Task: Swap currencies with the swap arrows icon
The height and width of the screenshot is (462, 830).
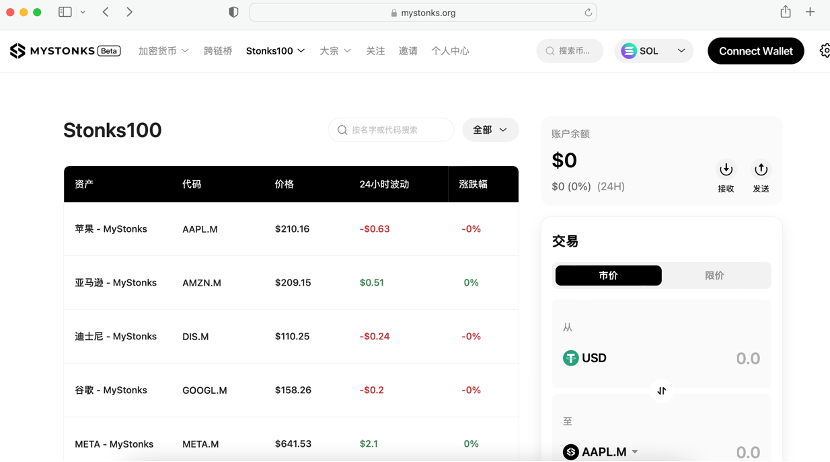Action: [662, 391]
